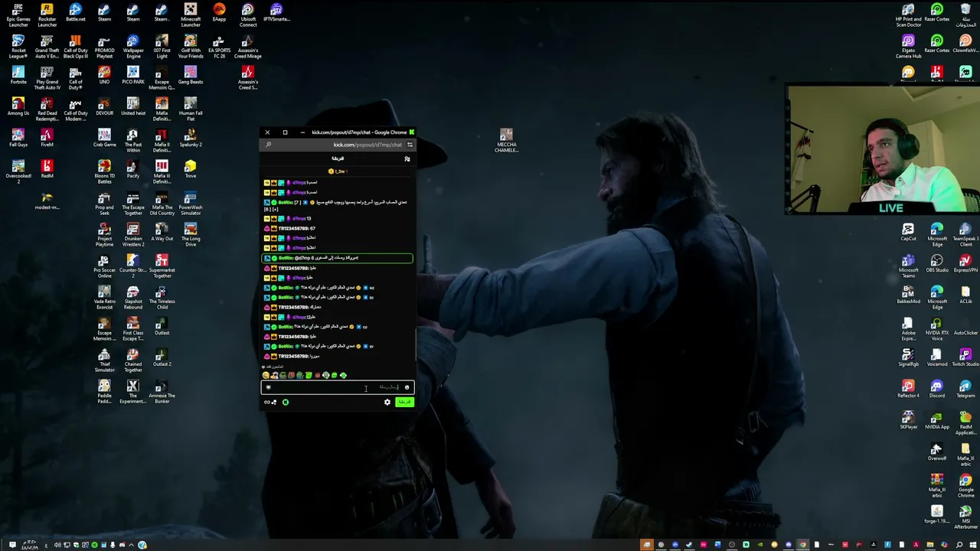Select the Call of Duty Black Ops III icon
This screenshot has height=551, width=980.
point(75,47)
